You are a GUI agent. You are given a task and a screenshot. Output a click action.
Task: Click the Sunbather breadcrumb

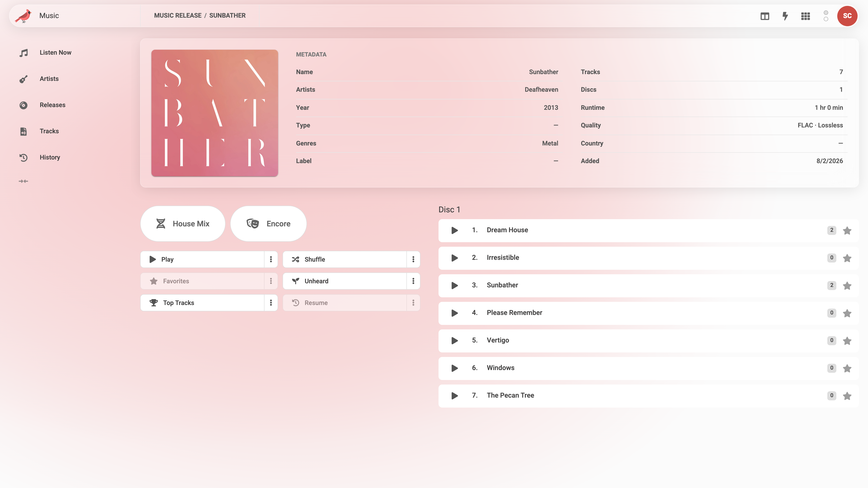[x=227, y=16]
